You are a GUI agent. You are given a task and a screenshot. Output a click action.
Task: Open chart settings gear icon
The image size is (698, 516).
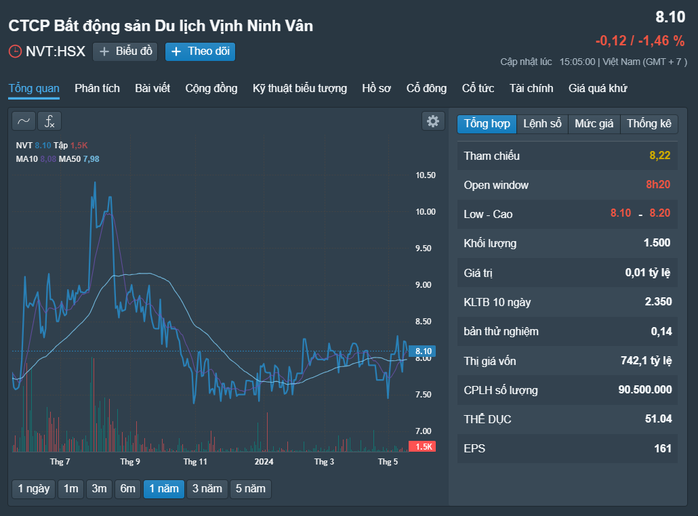pyautogui.click(x=433, y=121)
